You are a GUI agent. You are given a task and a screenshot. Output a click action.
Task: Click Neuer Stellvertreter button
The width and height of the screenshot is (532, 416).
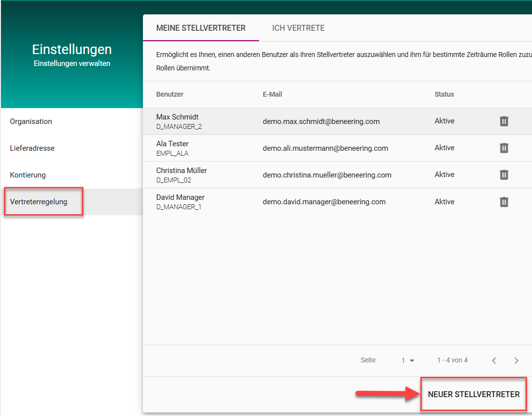473,395
